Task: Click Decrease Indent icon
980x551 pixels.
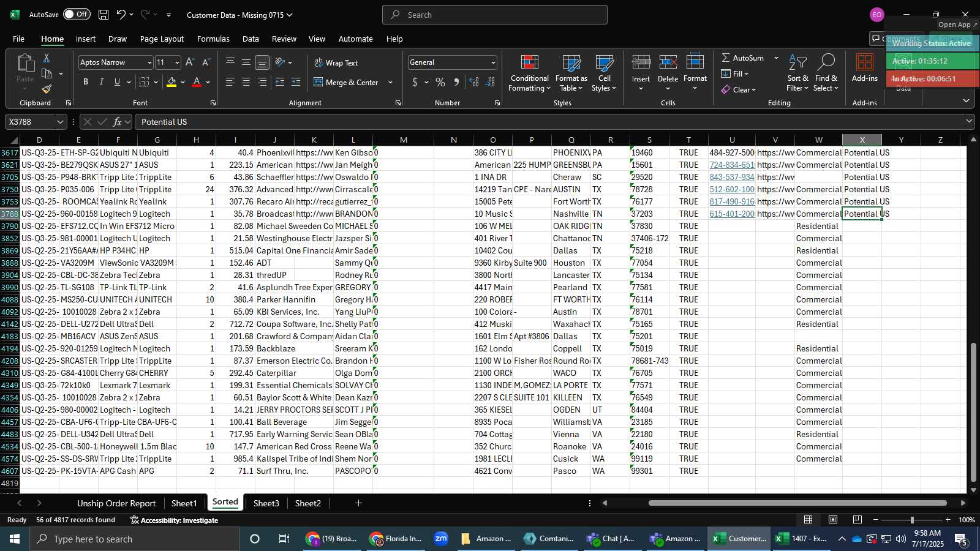Action: (x=280, y=82)
